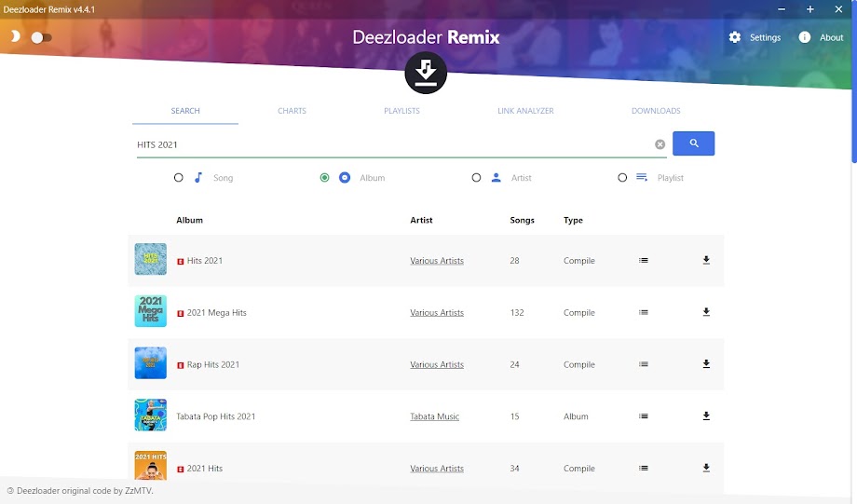Show track list for Tabata Pop Hits 2021

pos(644,416)
